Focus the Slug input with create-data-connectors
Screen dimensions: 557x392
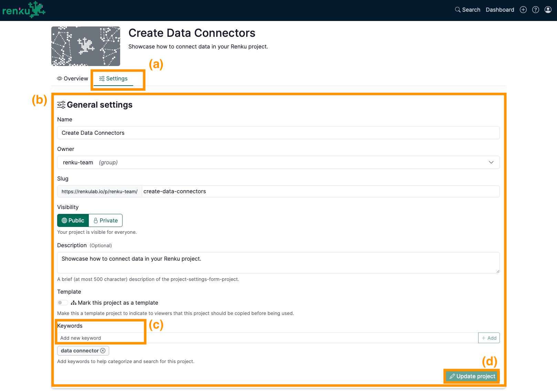pyautogui.click(x=320, y=192)
